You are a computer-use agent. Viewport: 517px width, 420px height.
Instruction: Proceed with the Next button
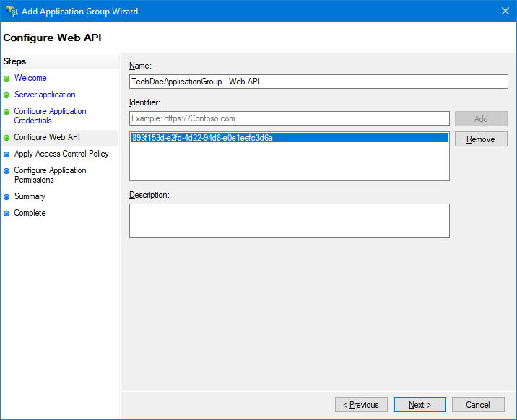(420, 405)
